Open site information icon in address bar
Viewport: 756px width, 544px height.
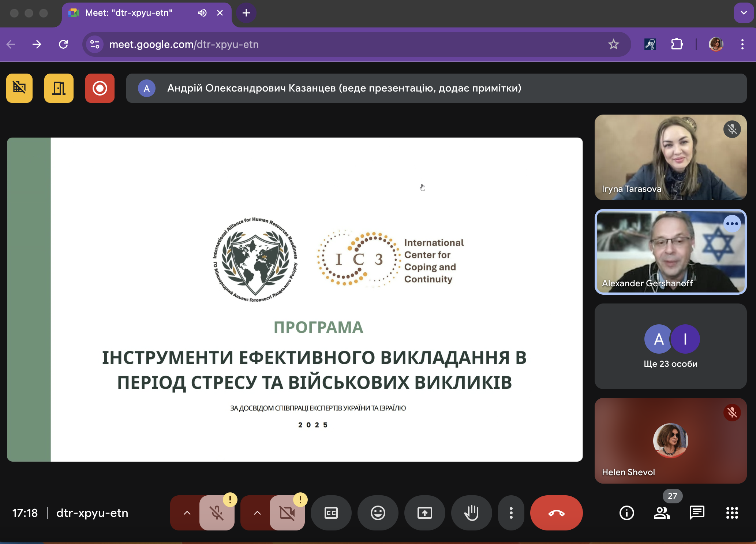(95, 44)
